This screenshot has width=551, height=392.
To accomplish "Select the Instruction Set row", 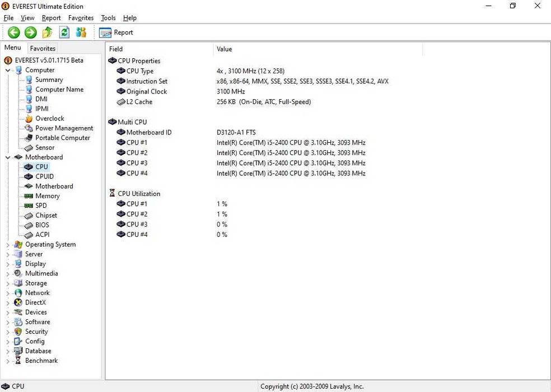I will tap(264, 81).
